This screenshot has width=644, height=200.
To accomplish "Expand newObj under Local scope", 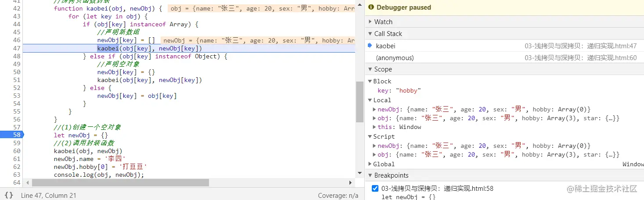I will coord(374,109).
